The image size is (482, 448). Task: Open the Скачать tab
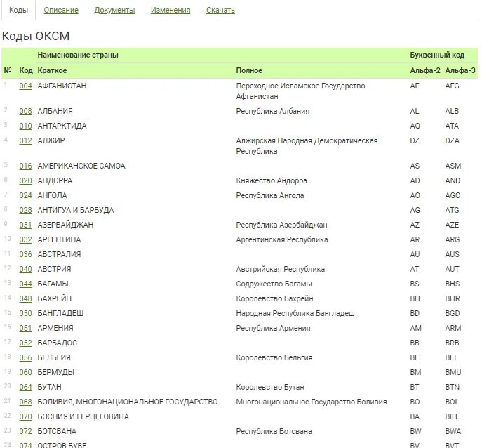point(220,10)
